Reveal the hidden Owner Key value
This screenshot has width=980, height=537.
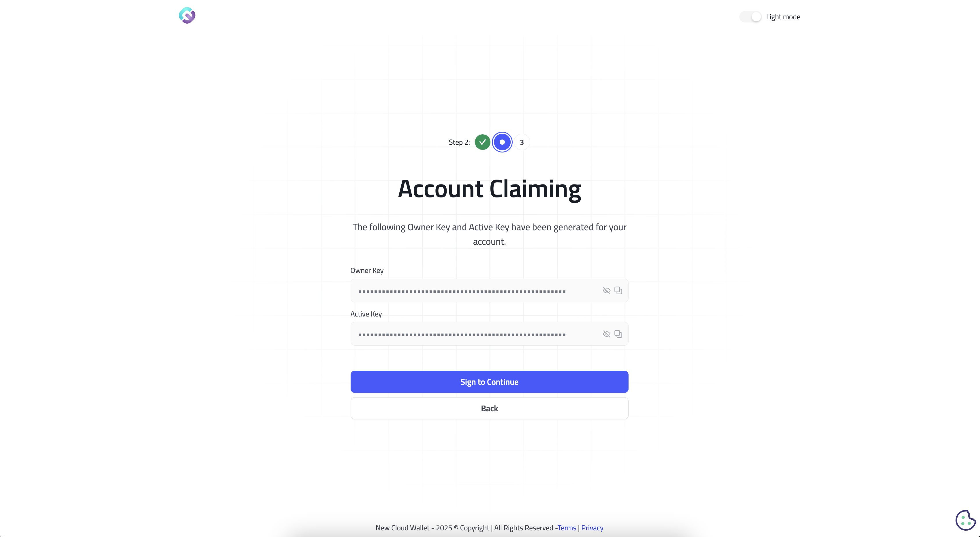tap(606, 290)
